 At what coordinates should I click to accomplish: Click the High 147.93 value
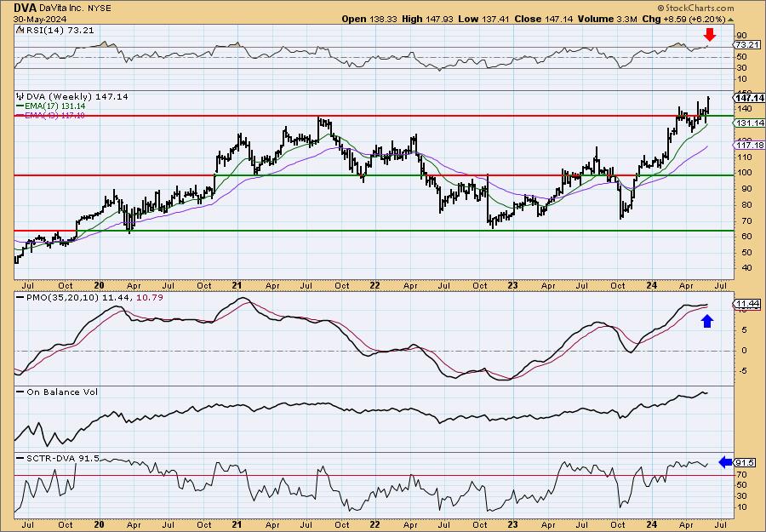428,19
